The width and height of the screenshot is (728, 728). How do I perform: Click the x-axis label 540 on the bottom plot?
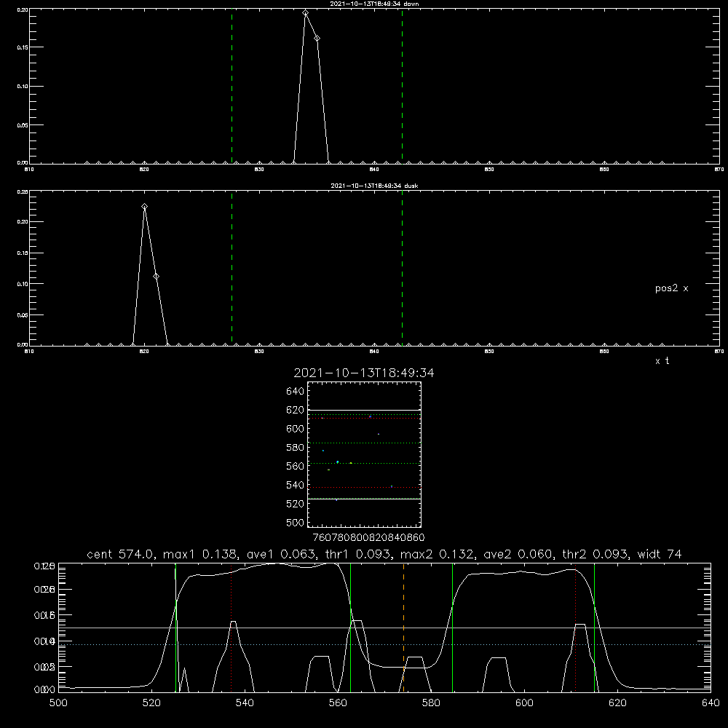(245, 703)
